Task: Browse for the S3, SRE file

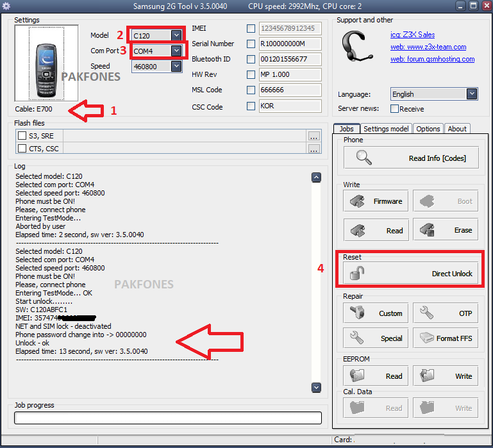Action: point(313,136)
